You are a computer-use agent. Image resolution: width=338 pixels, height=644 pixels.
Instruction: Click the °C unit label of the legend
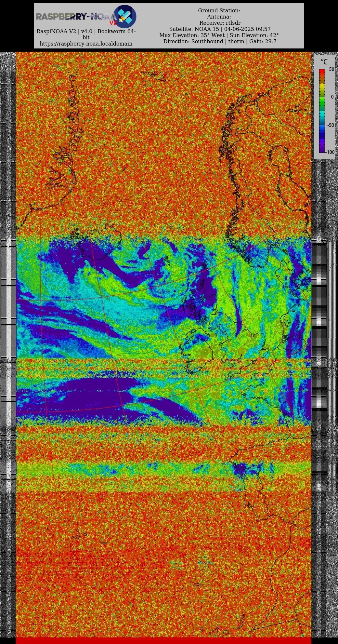(x=324, y=62)
